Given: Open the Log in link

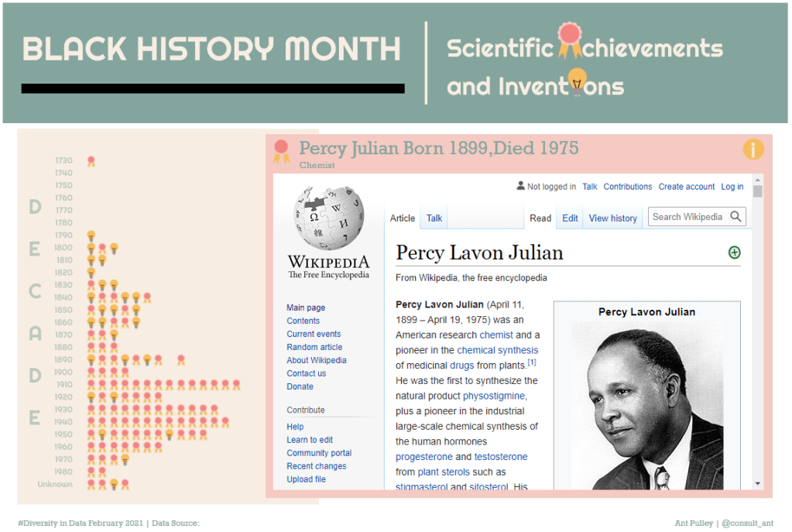Looking at the screenshot, I should click(x=732, y=187).
